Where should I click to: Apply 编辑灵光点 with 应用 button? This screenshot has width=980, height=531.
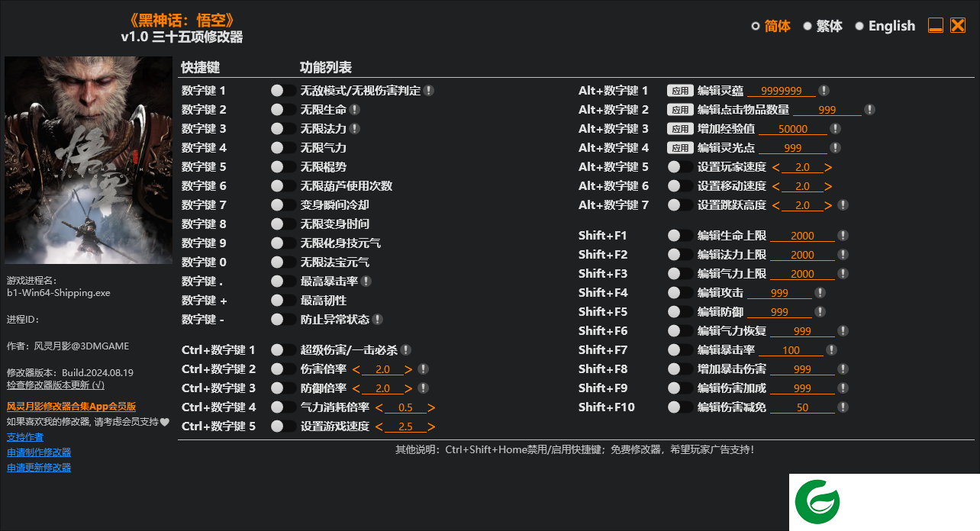coord(680,148)
